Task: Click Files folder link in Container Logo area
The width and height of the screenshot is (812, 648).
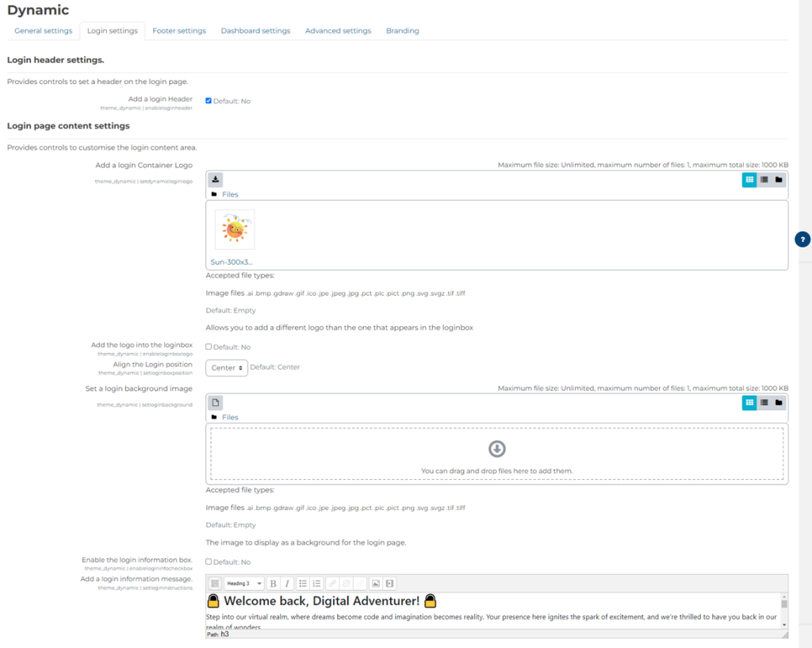Action: pos(230,194)
